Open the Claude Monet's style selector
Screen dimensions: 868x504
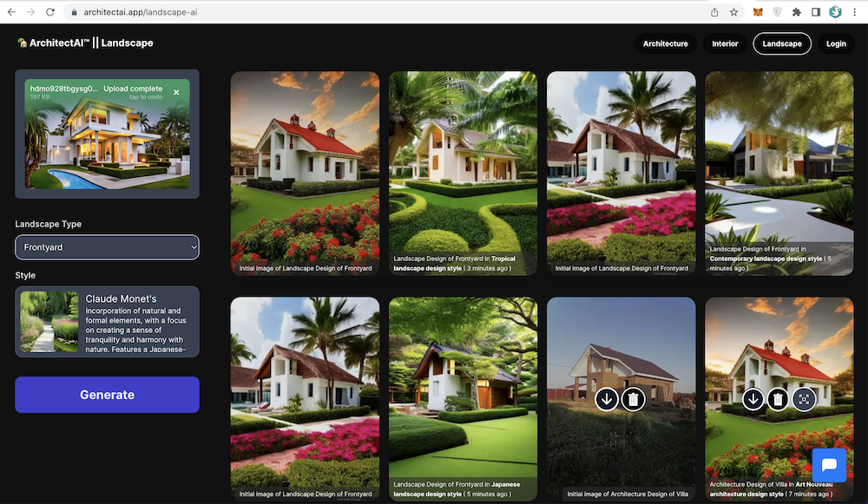click(x=107, y=322)
